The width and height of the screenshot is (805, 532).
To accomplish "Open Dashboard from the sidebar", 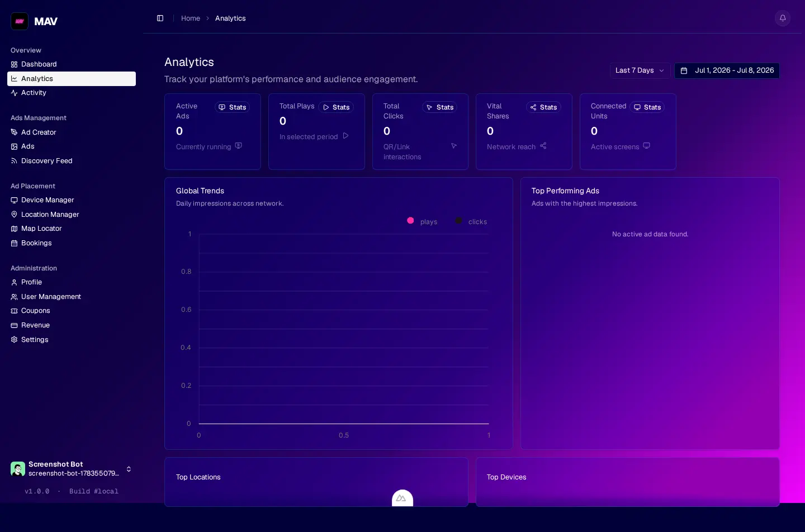I will (72, 64).
